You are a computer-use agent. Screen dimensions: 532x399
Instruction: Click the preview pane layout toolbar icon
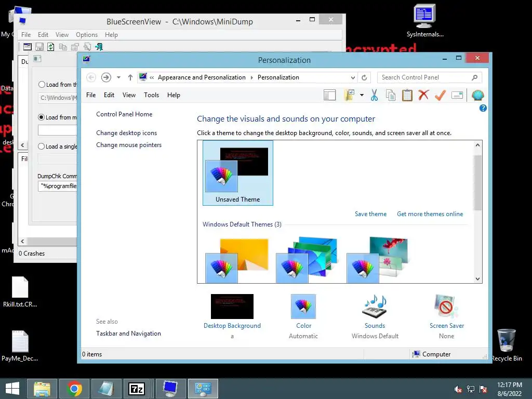pos(329,96)
